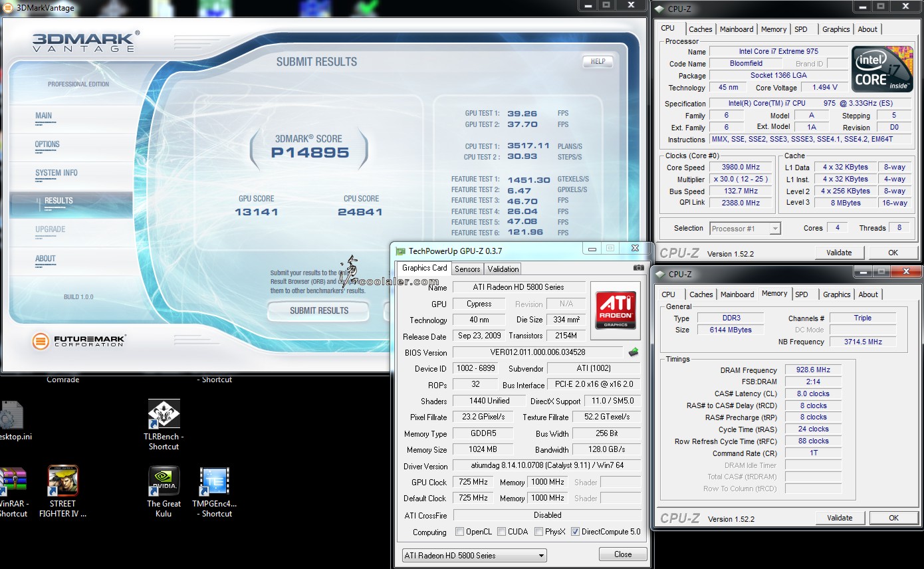
Task: Open the GPU selection dropdown at GPU-Z bottom
Action: (x=475, y=556)
